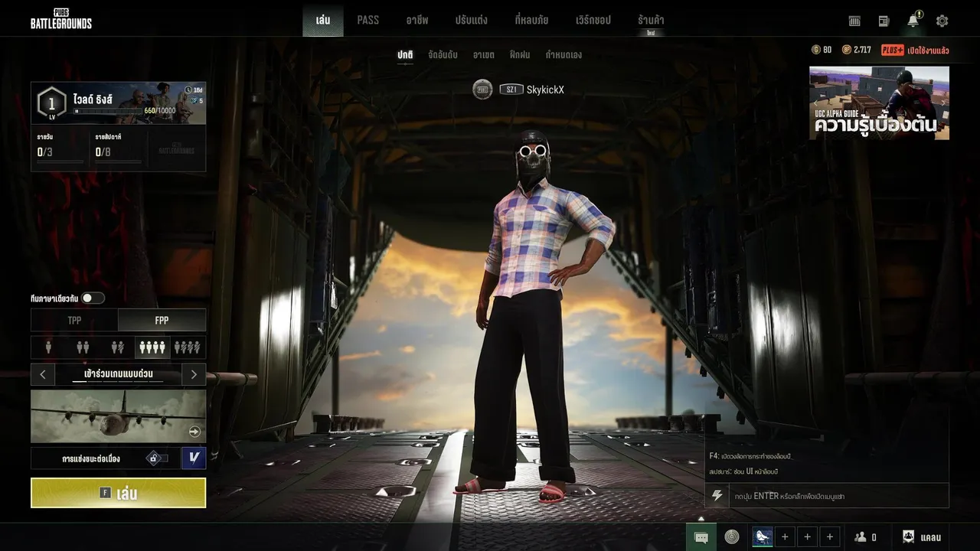Image resolution: width=980 pixels, height=551 pixels.
Task: Select the ฝึกฝน sub-tab
Action: [x=521, y=55]
